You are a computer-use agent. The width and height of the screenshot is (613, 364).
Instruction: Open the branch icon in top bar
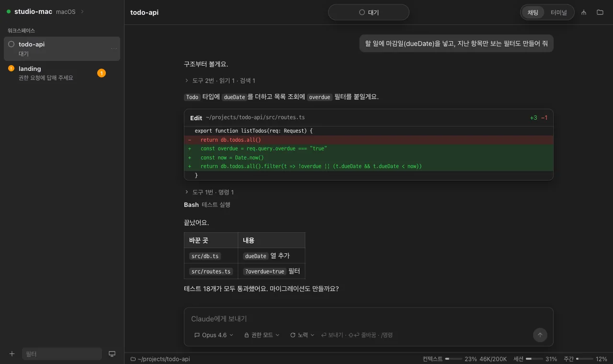(x=584, y=12)
